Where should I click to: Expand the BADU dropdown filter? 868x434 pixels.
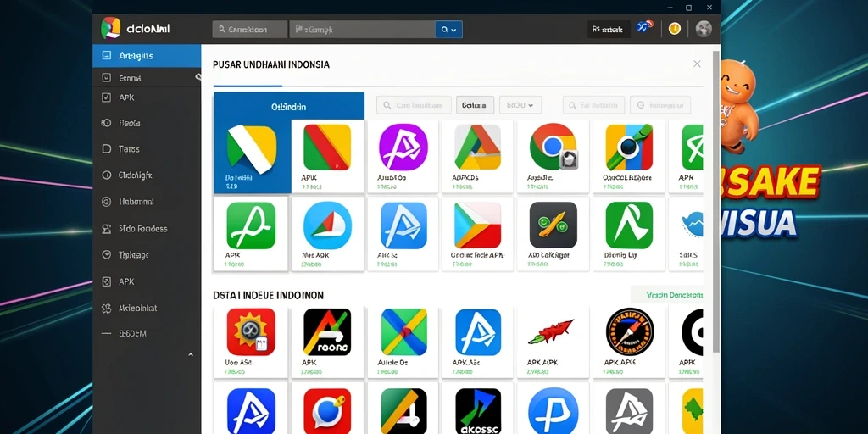(520, 104)
